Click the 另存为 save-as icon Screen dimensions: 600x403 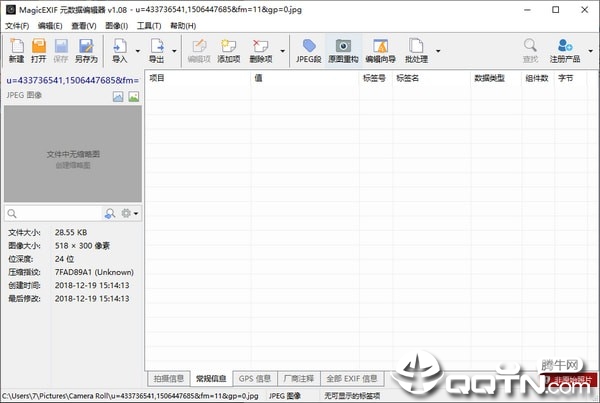tap(86, 51)
